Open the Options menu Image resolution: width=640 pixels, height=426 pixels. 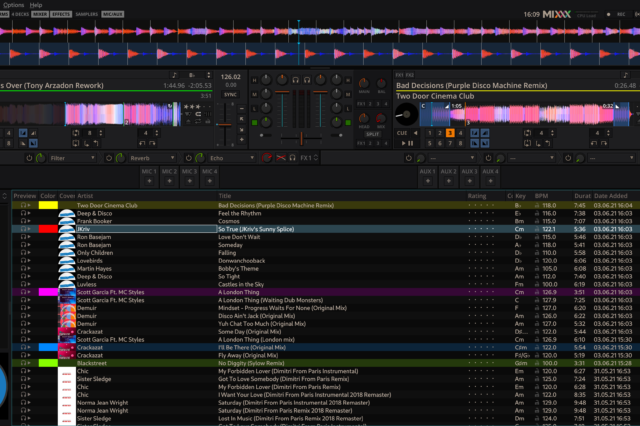click(14, 5)
